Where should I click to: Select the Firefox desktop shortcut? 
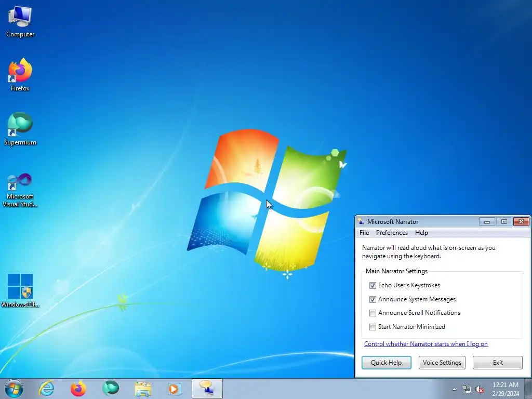pos(20,75)
